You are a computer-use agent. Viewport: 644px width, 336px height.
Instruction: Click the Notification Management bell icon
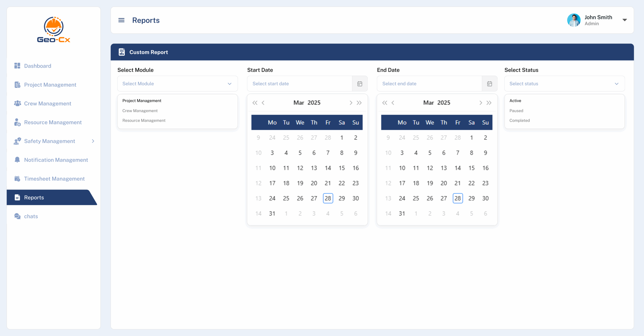17,160
